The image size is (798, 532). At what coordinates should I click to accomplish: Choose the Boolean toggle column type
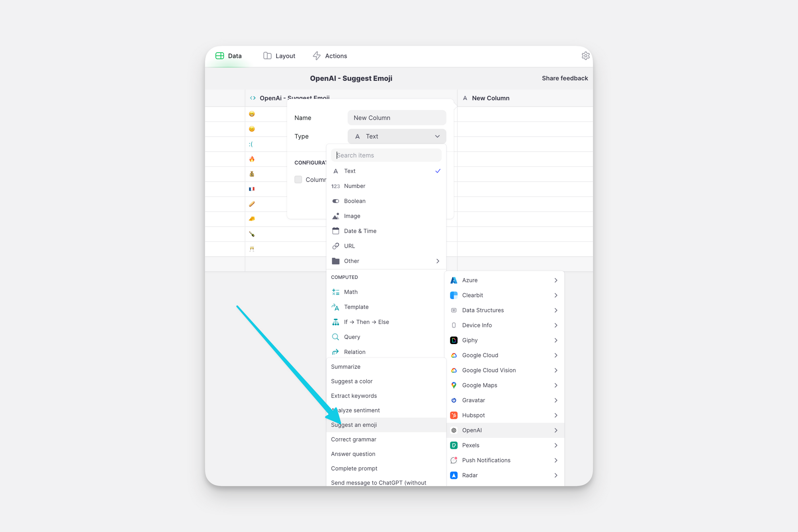(x=354, y=201)
